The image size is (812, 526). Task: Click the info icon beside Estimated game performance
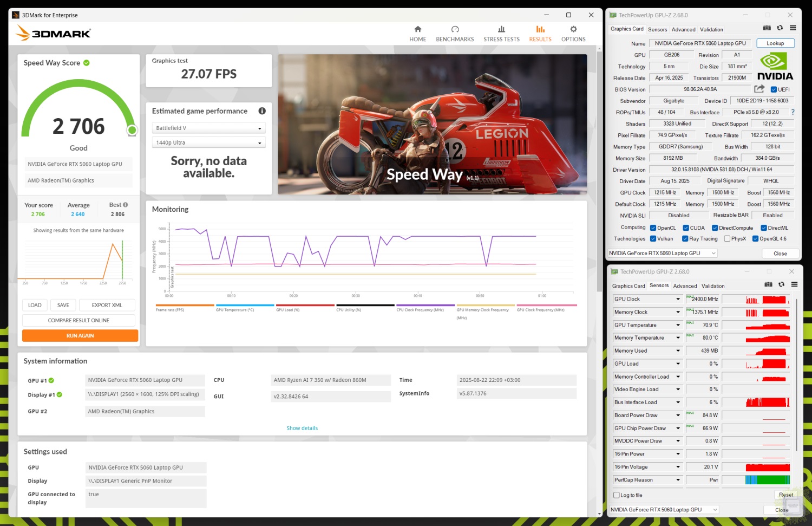[x=262, y=111]
